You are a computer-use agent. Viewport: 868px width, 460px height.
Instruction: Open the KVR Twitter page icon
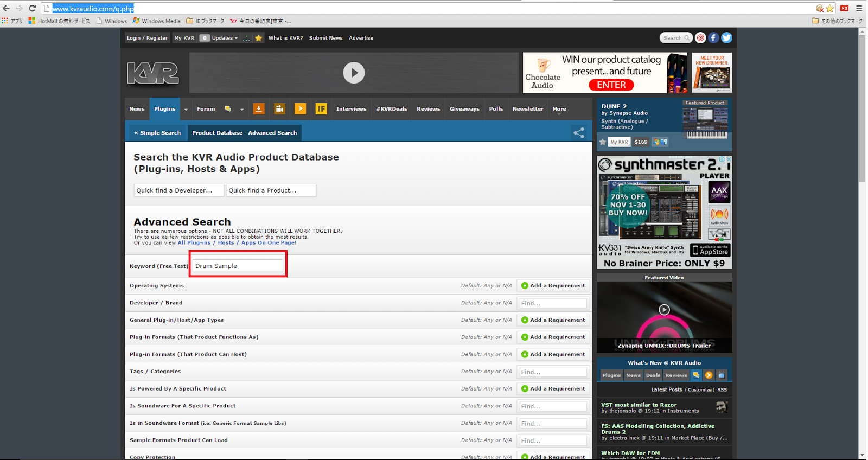pyautogui.click(x=726, y=38)
